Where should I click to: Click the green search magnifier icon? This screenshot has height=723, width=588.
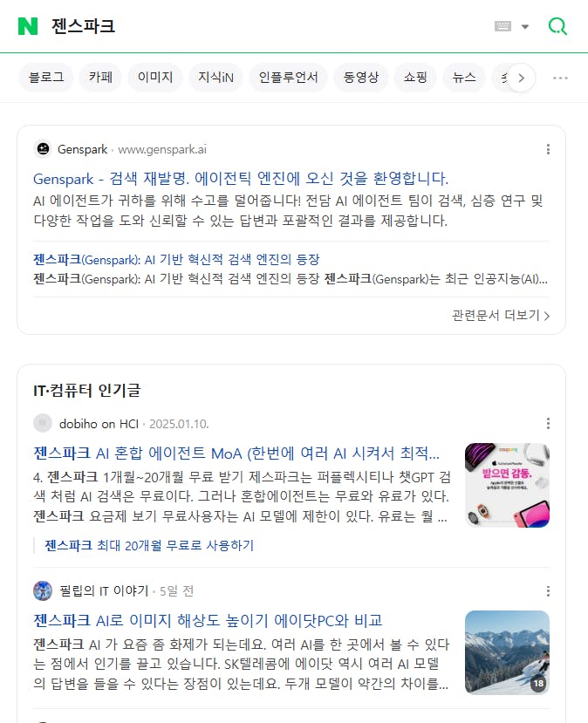click(557, 26)
